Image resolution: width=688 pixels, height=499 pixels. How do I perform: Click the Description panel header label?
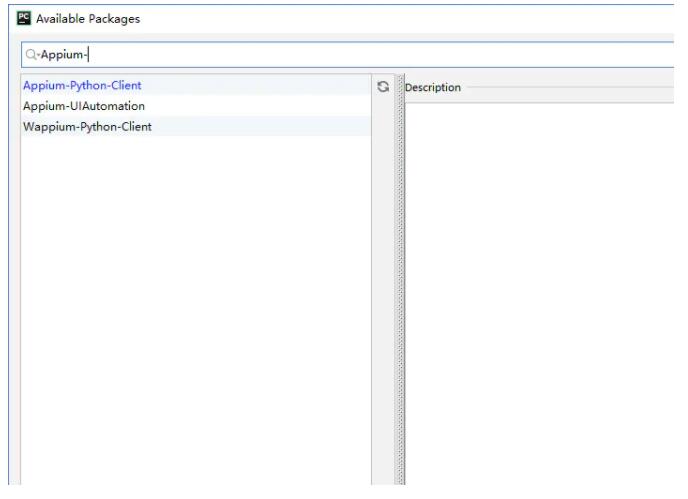coord(433,88)
